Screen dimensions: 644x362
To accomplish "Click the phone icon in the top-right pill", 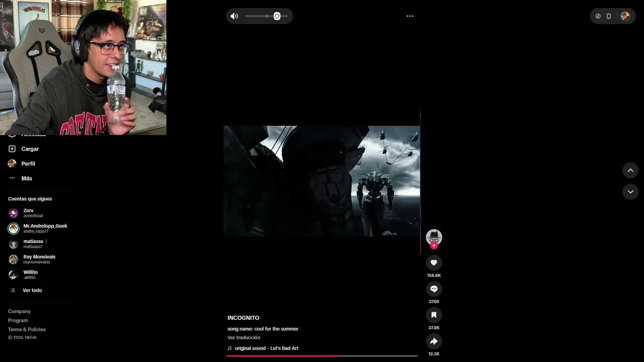I will tap(609, 16).
